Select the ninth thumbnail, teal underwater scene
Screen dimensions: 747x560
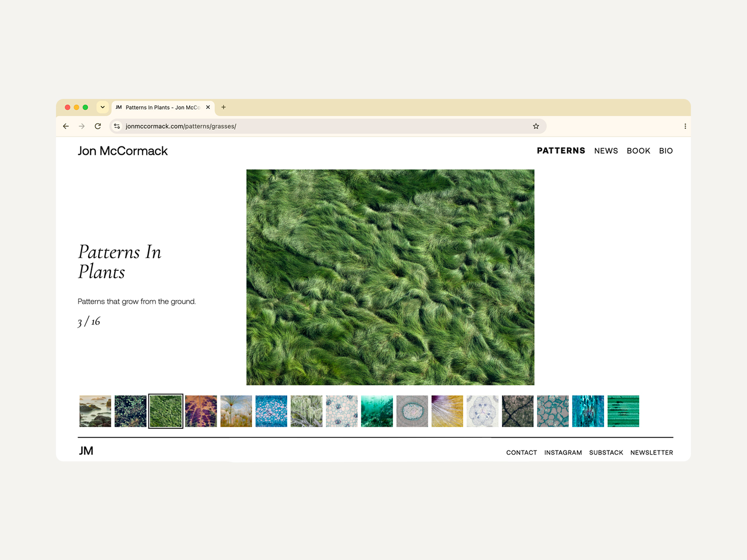pos(377,411)
